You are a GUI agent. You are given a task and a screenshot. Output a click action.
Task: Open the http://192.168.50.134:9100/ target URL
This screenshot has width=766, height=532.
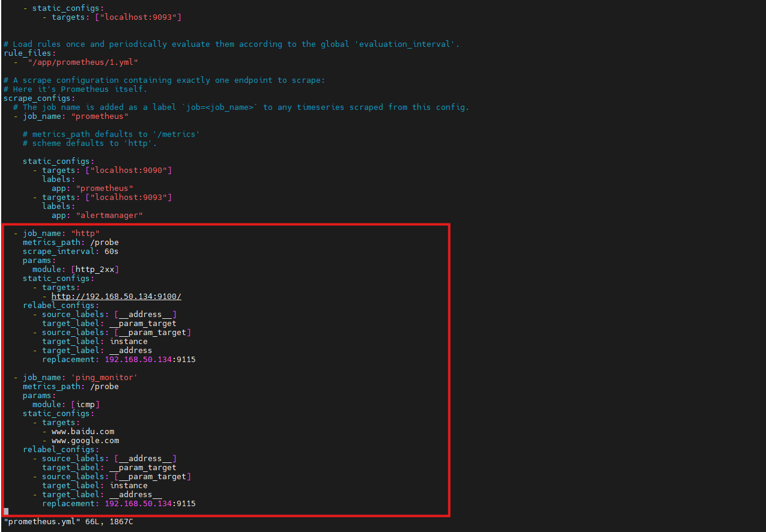pyautogui.click(x=117, y=296)
